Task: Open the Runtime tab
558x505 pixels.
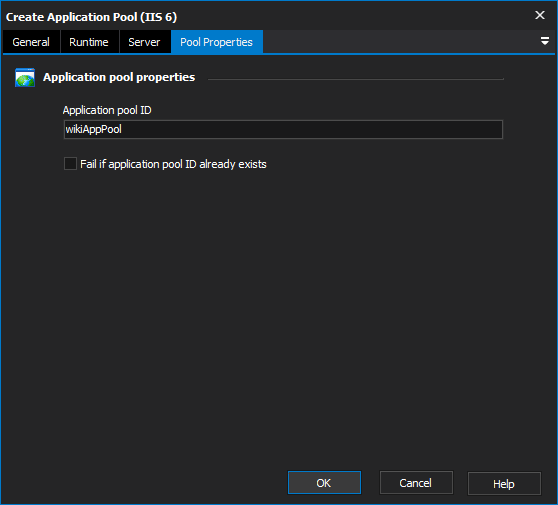Action: tap(89, 42)
